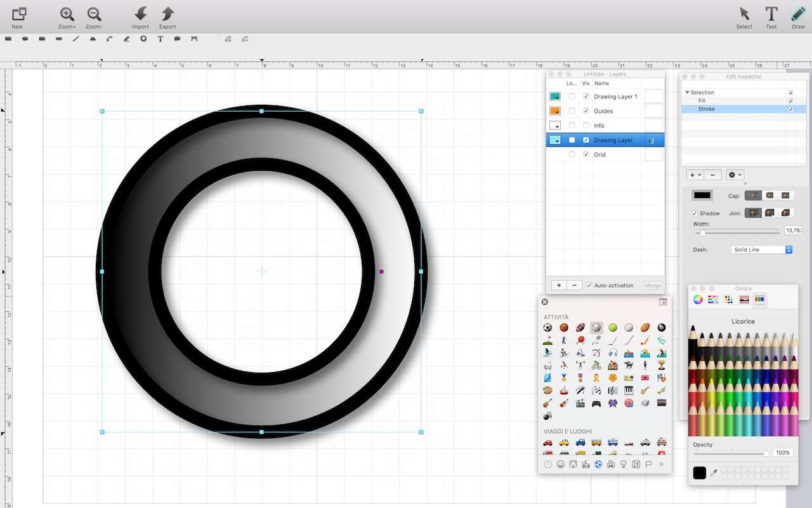Pick the ring shape tool
This screenshot has height=508, width=812.
pos(143,39)
